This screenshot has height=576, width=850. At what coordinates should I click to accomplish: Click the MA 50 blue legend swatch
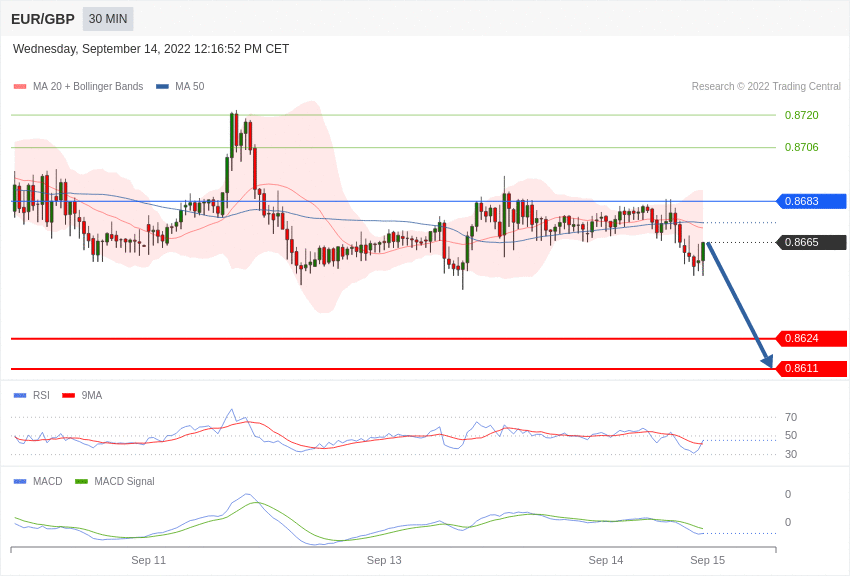(162, 86)
